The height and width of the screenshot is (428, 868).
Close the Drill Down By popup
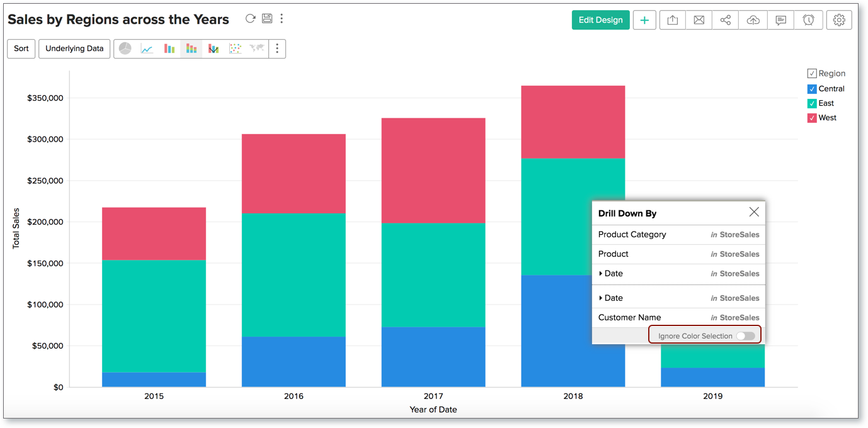click(x=754, y=212)
